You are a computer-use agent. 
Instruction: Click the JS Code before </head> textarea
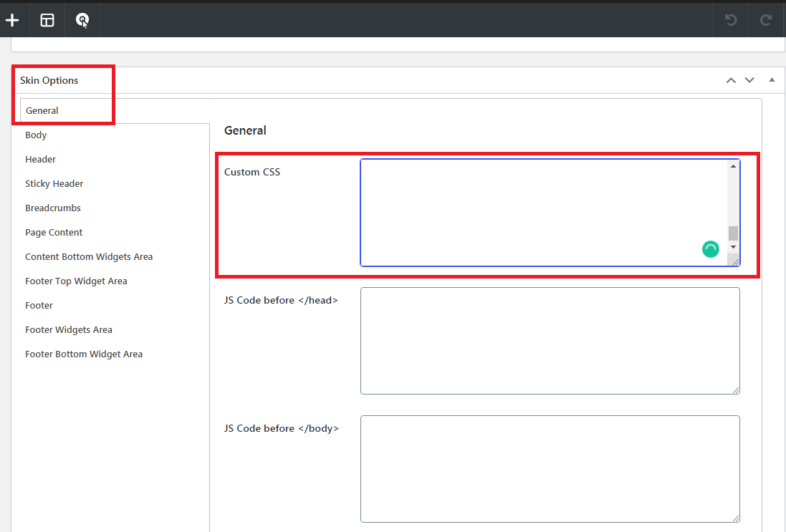(550, 341)
